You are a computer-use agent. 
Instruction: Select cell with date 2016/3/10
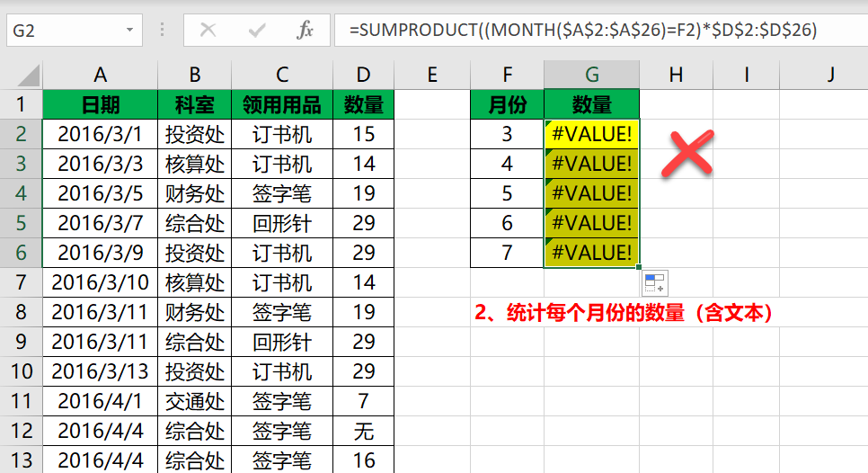[x=101, y=282]
